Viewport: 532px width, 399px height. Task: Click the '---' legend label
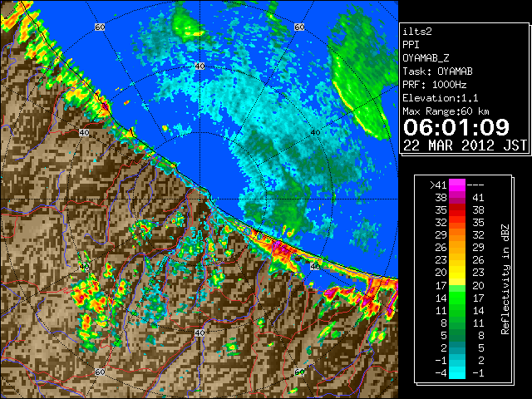pos(475,185)
